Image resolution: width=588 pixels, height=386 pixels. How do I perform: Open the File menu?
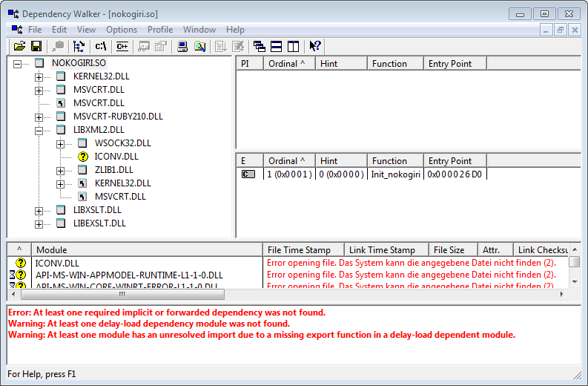point(35,29)
